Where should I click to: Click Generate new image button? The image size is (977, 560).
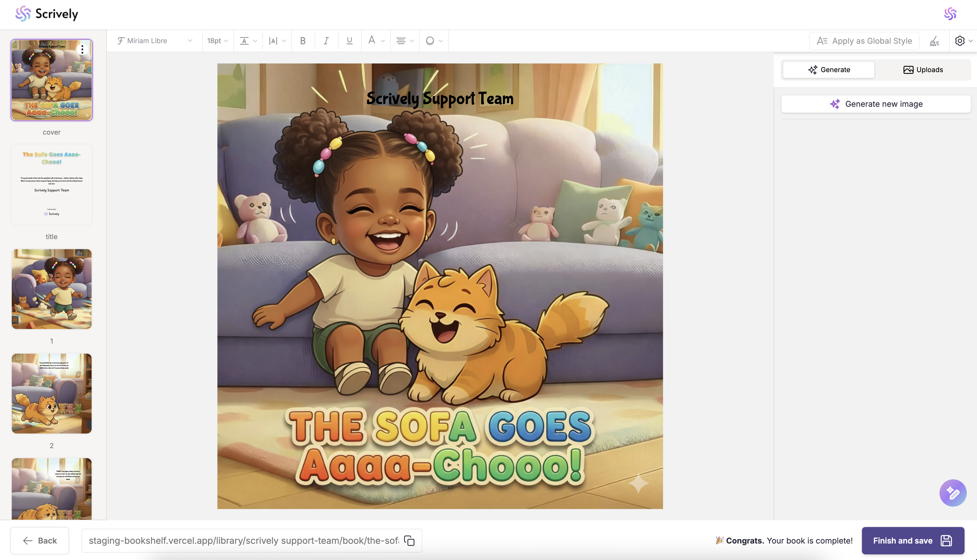click(x=876, y=104)
